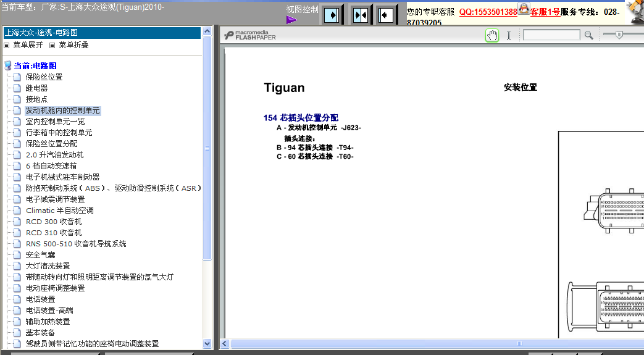Click the 当前:电路图 root link
Screen dimensions: 644x355
35,65
